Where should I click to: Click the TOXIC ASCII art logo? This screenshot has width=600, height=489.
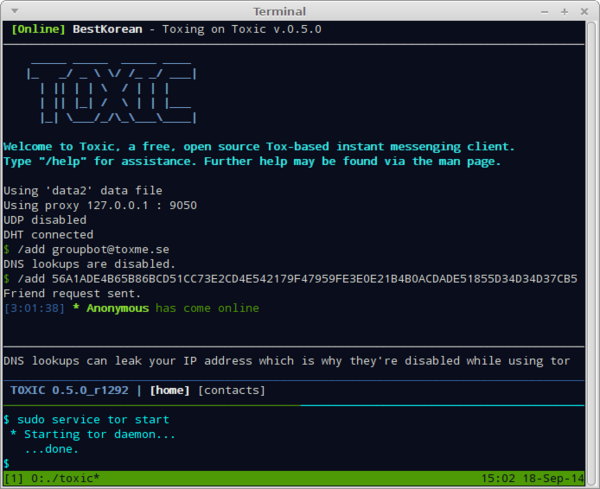pos(112,92)
